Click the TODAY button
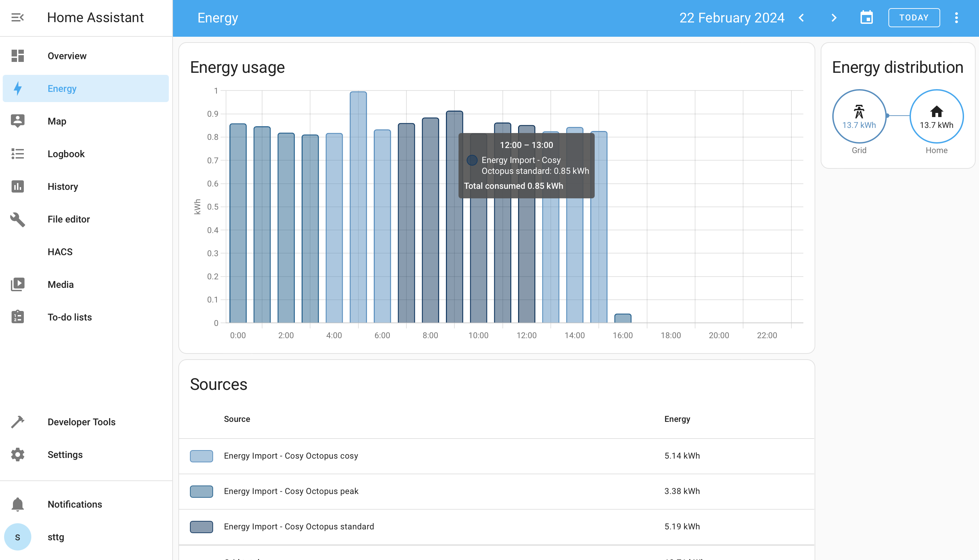 pos(914,17)
